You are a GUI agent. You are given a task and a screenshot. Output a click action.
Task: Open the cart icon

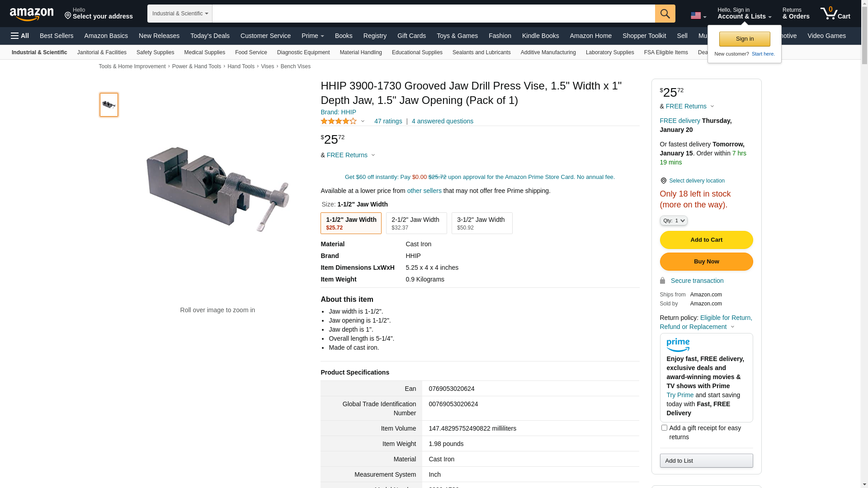835,14
